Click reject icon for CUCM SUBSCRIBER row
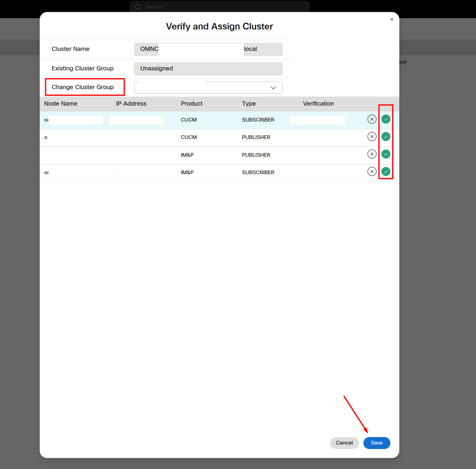The height and width of the screenshot is (469, 476). pyautogui.click(x=371, y=119)
